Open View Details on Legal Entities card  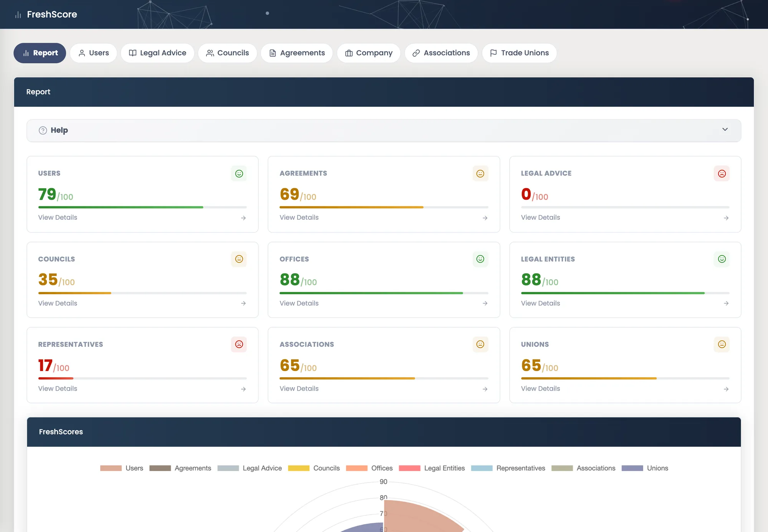540,303
